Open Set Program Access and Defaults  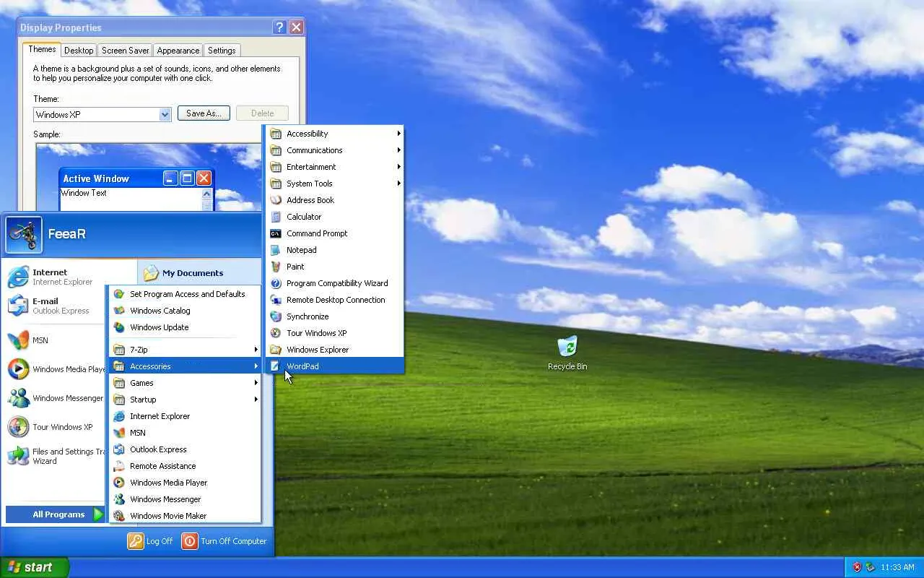[x=185, y=294]
